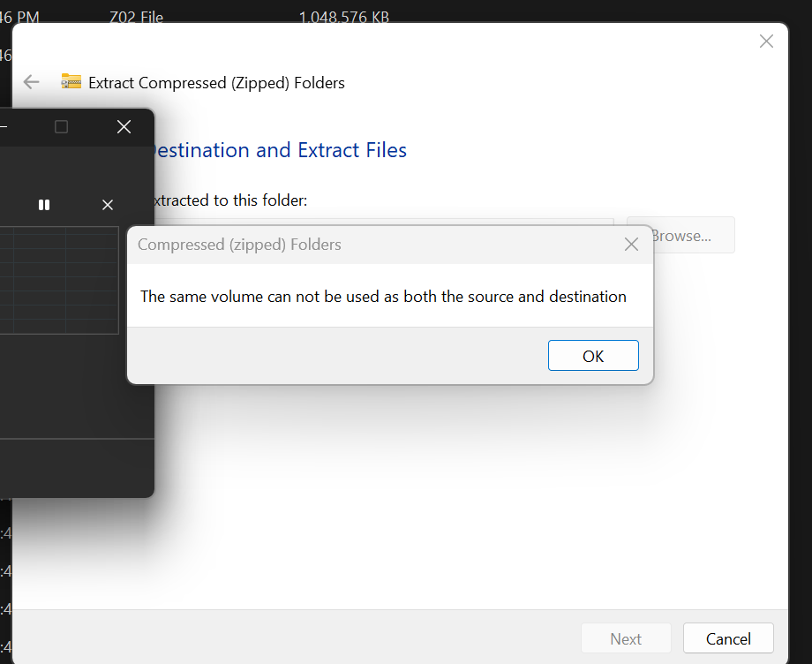Dismiss the error dialog with its X button

point(631,245)
